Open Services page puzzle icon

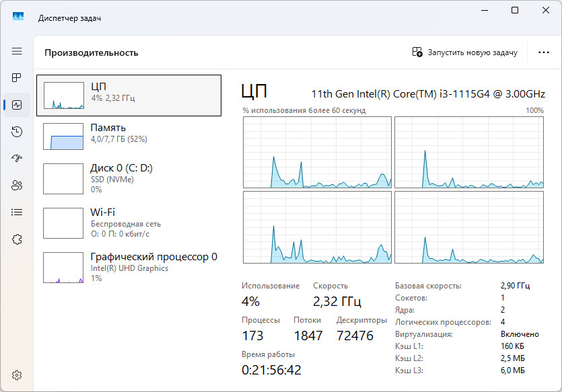(x=17, y=239)
